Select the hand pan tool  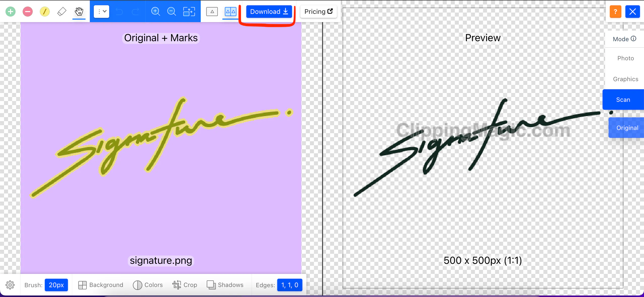[x=79, y=12]
